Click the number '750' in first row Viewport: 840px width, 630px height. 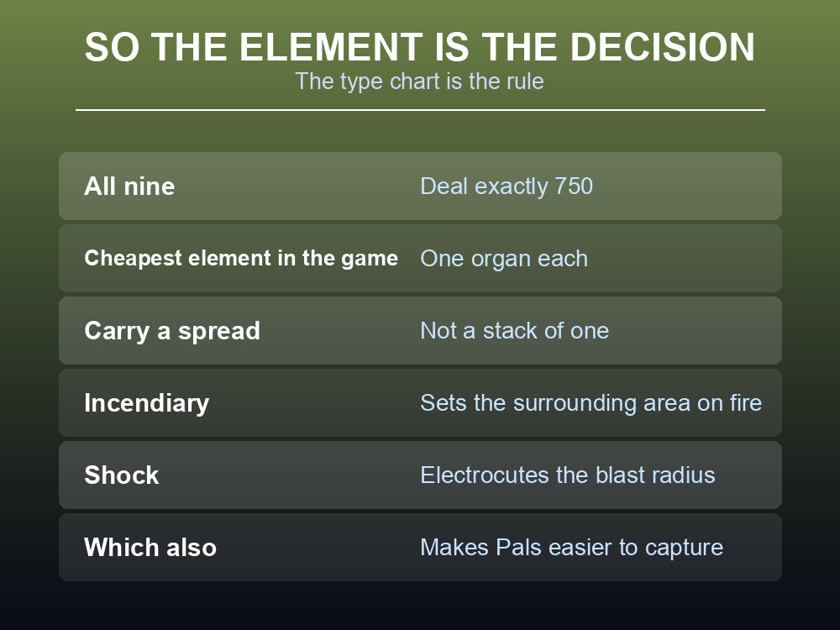(574, 186)
